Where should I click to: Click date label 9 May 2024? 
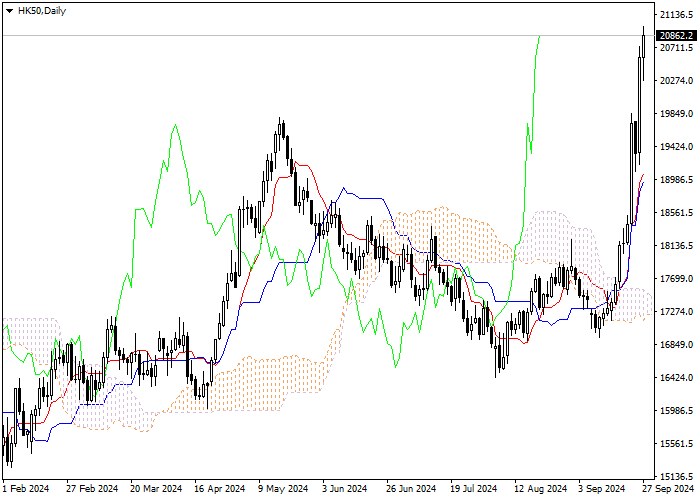tap(283, 489)
